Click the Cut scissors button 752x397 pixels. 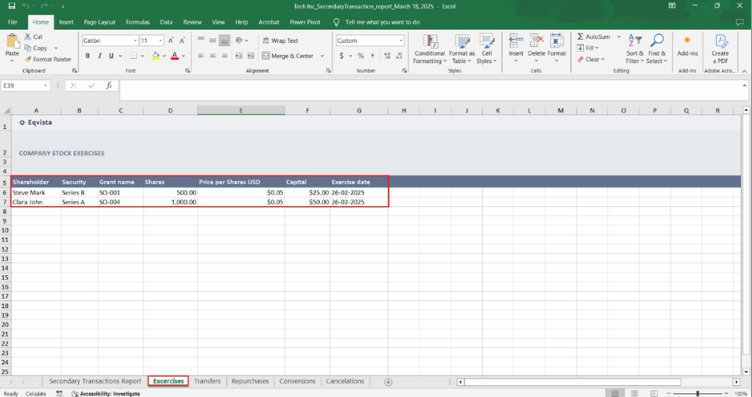(x=34, y=37)
